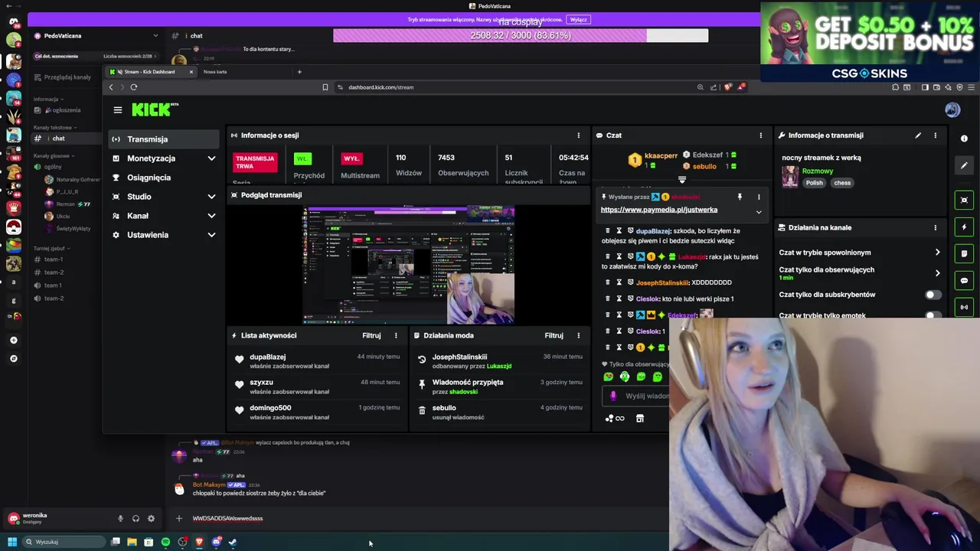Unpin the pinned chat message
This screenshot has height=551, width=980.
click(x=740, y=197)
